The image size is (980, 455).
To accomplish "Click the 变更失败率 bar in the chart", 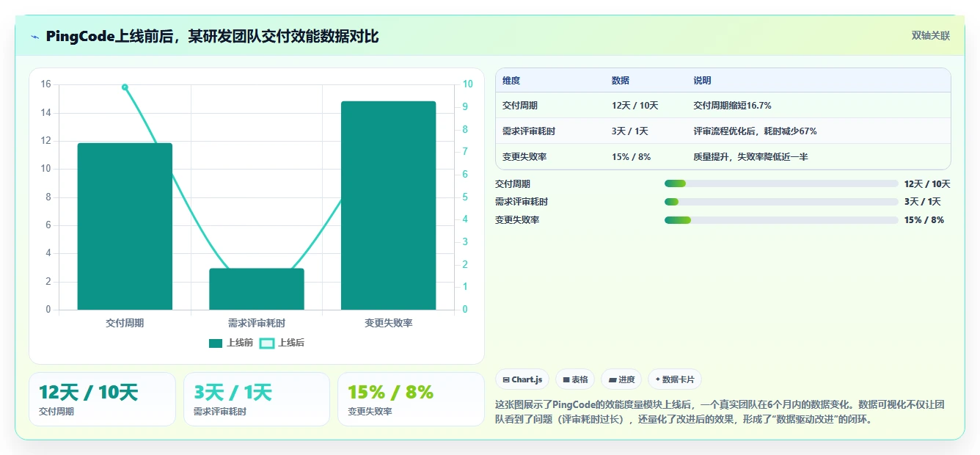I will (389, 205).
